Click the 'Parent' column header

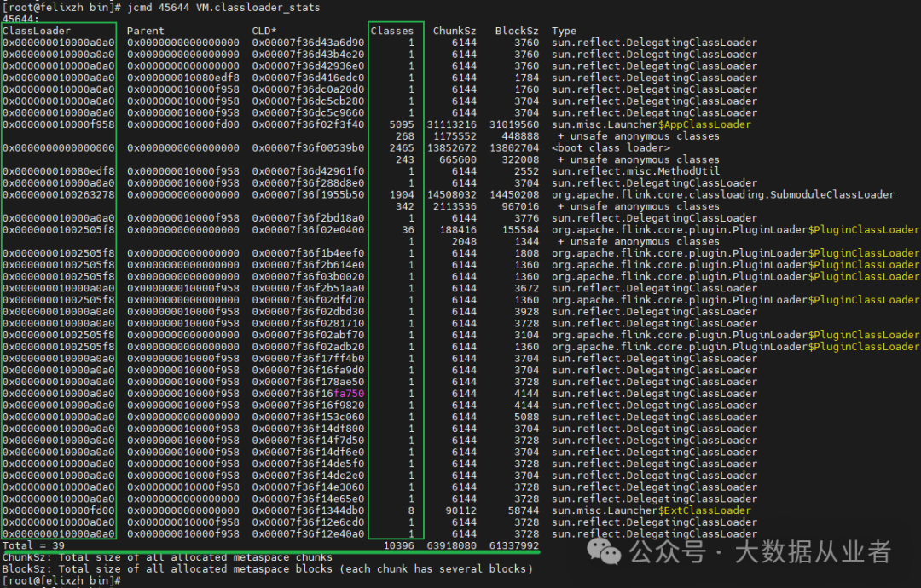click(x=146, y=31)
